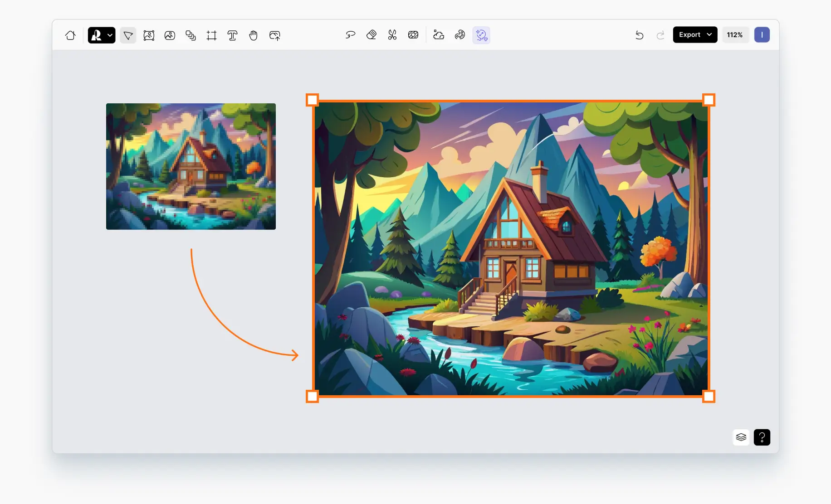This screenshot has height=504, width=831.
Task: Click the insert image tool
Action: tap(149, 35)
